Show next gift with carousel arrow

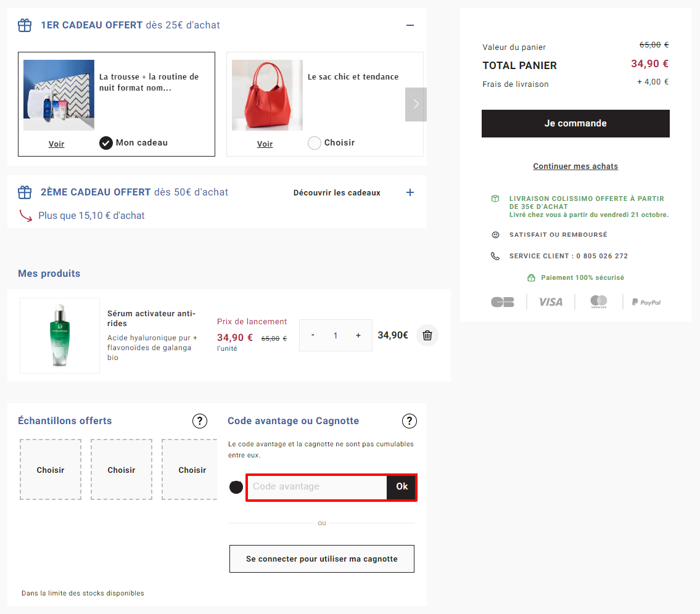416,104
